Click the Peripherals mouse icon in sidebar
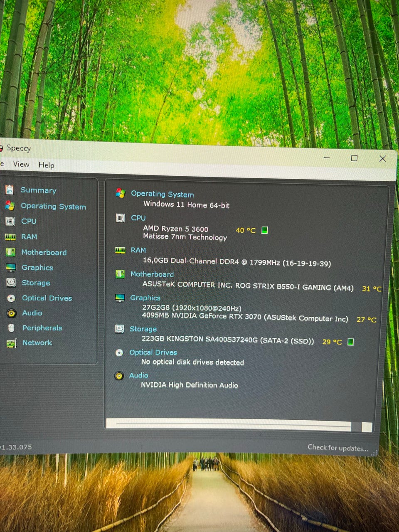 12,328
